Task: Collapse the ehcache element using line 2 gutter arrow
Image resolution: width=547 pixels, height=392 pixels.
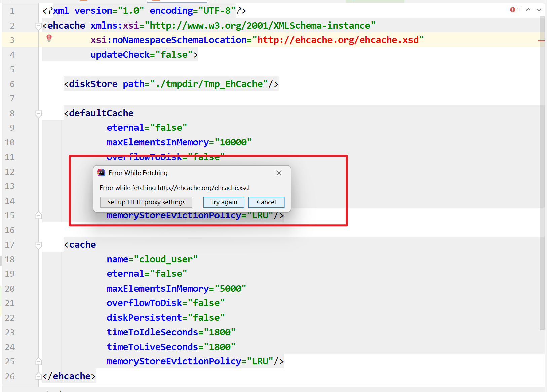Action: tap(39, 26)
